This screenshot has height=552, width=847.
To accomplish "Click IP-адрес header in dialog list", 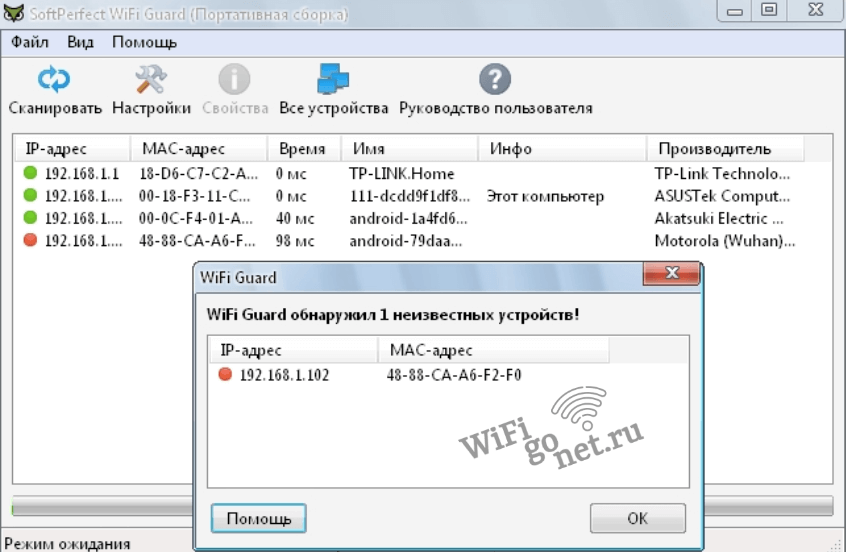I will (293, 350).
